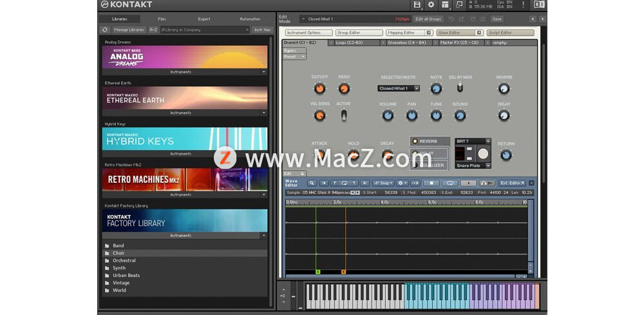Expand Retro Machines Mk2 Instruments dropdown arrow

[x=263, y=195]
